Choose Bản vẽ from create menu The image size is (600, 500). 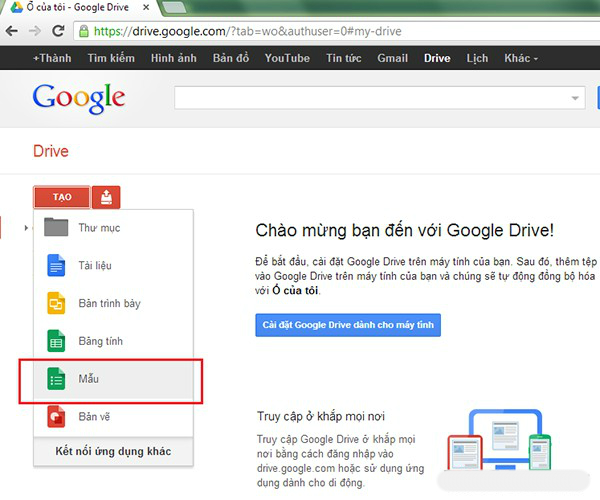[113, 417]
